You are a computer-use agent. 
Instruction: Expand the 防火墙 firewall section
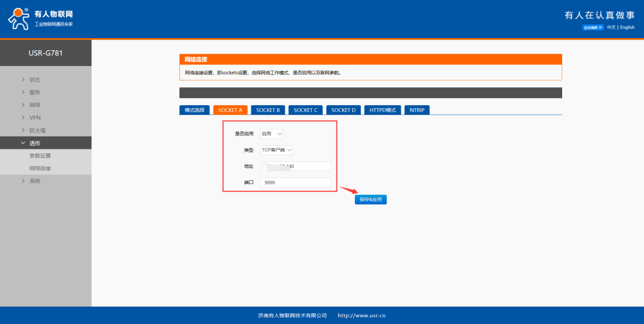pyautogui.click(x=38, y=131)
